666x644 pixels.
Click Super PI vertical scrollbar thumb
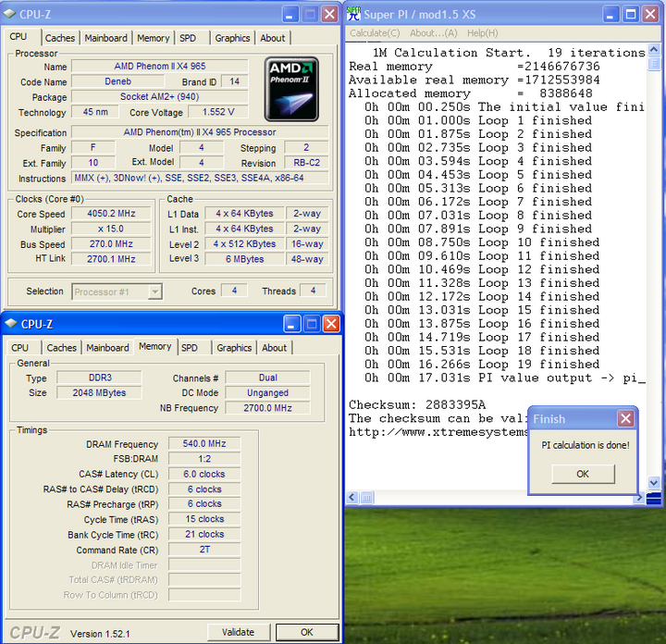point(654,63)
